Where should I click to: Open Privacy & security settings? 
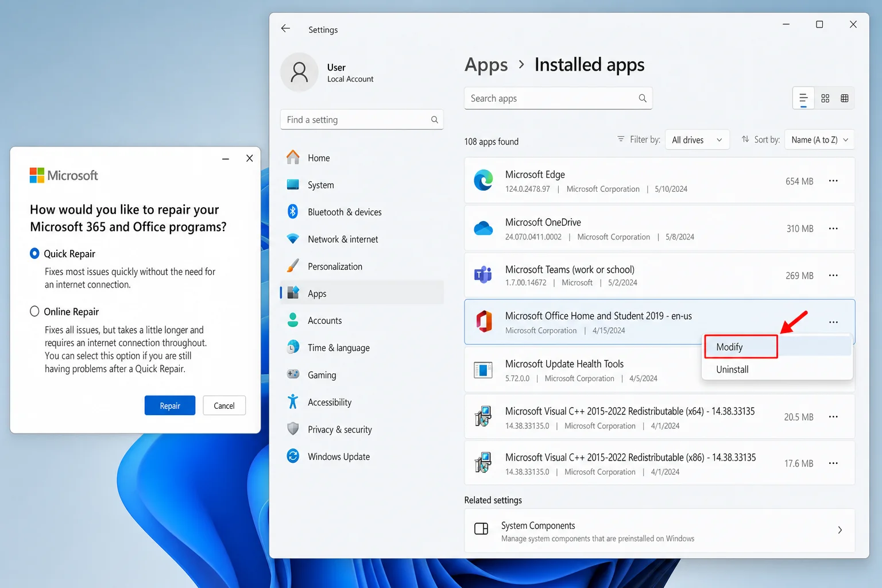pyautogui.click(x=362, y=429)
